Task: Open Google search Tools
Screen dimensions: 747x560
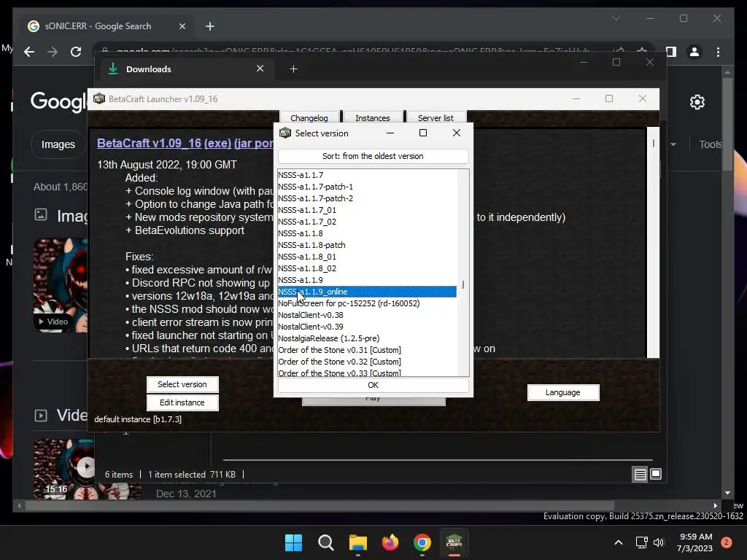Action: tap(711, 144)
